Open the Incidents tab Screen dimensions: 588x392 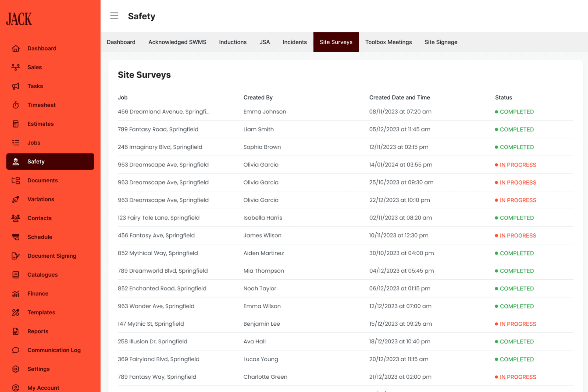click(295, 42)
